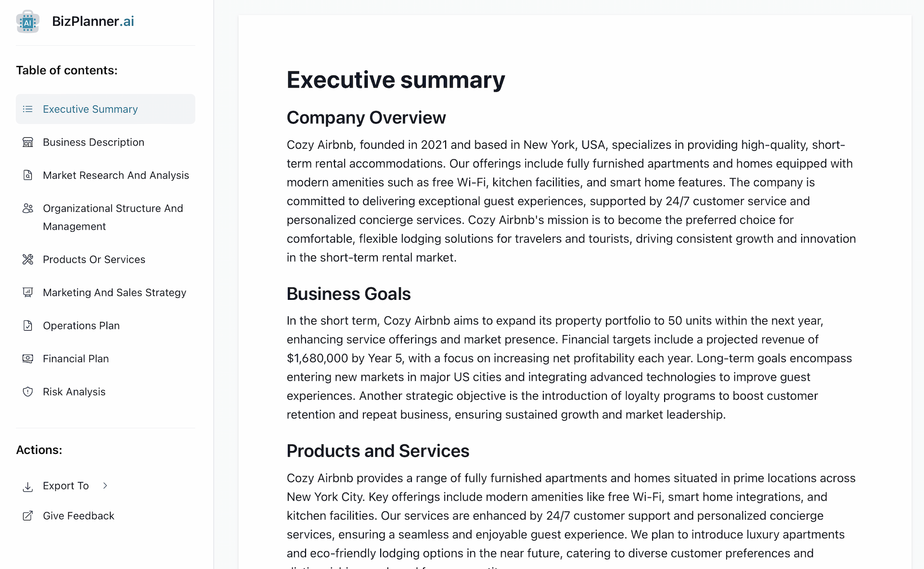Click the Operations Plan checklist file icon
Viewport: 924px width, 569px height.
[28, 326]
